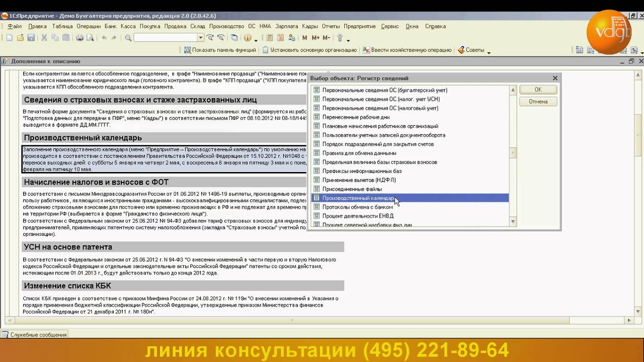Select Плановые начисления работников организаций row

(x=410, y=126)
